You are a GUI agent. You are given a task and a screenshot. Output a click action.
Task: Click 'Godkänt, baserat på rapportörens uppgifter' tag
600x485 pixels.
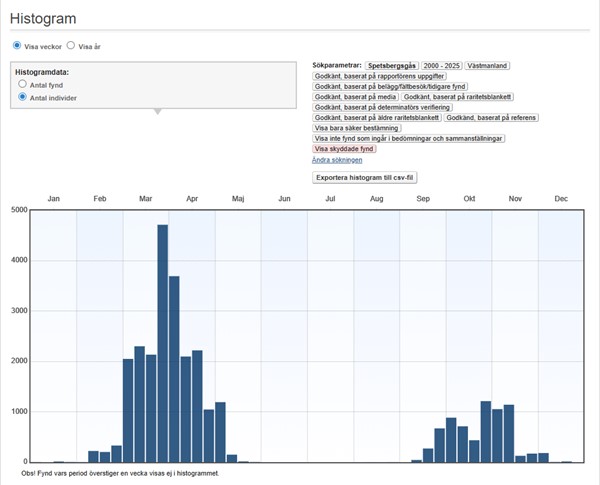379,76
